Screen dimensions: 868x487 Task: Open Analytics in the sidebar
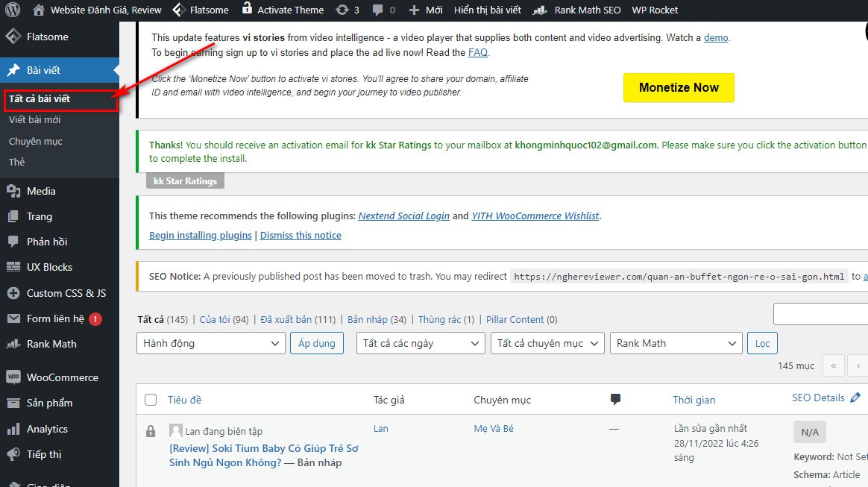tap(47, 429)
